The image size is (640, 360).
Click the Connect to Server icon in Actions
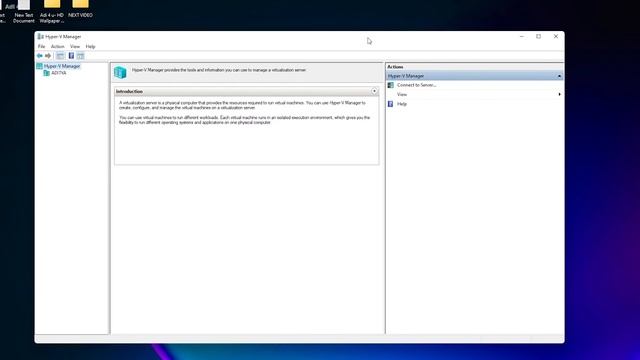[391, 85]
